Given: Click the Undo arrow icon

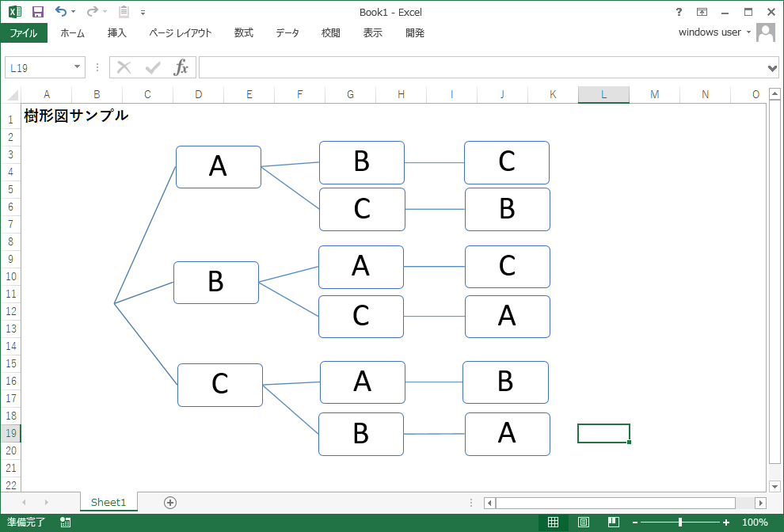Looking at the screenshot, I should coord(61,12).
